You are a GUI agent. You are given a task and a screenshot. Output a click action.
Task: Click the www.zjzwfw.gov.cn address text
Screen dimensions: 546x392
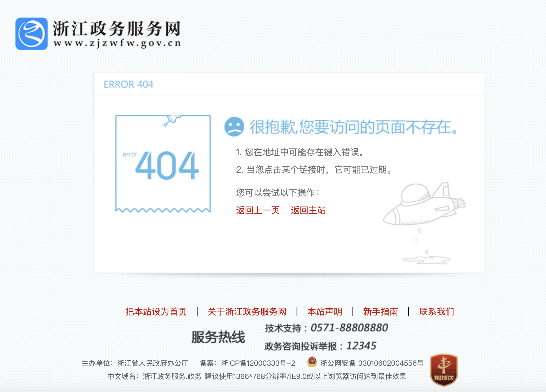pos(117,44)
